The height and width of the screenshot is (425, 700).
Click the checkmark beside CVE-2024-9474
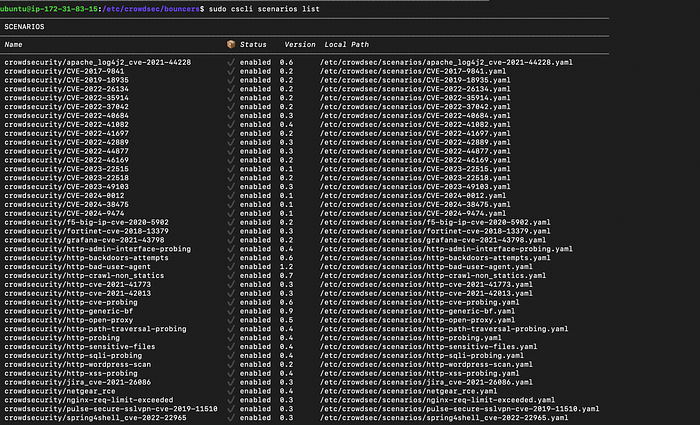coord(231,213)
